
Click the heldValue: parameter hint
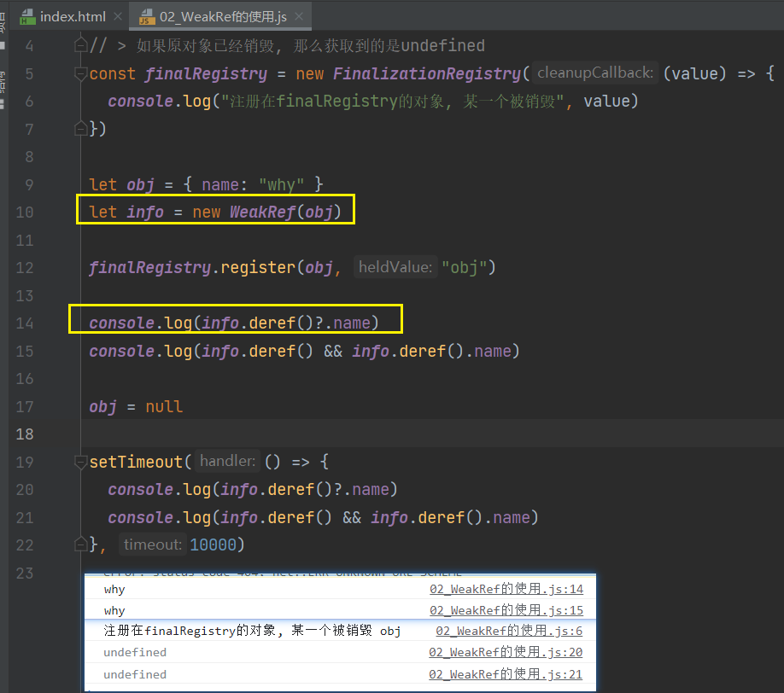pyautogui.click(x=395, y=267)
